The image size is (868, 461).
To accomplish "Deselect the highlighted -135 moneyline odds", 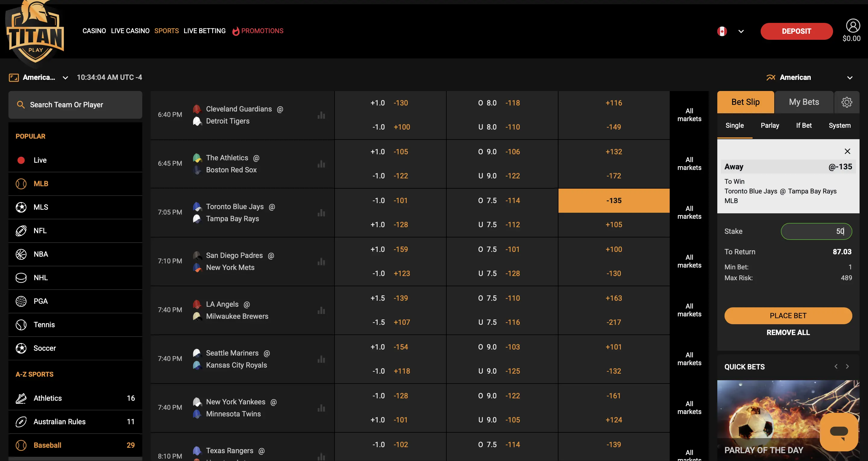I will pyautogui.click(x=614, y=200).
